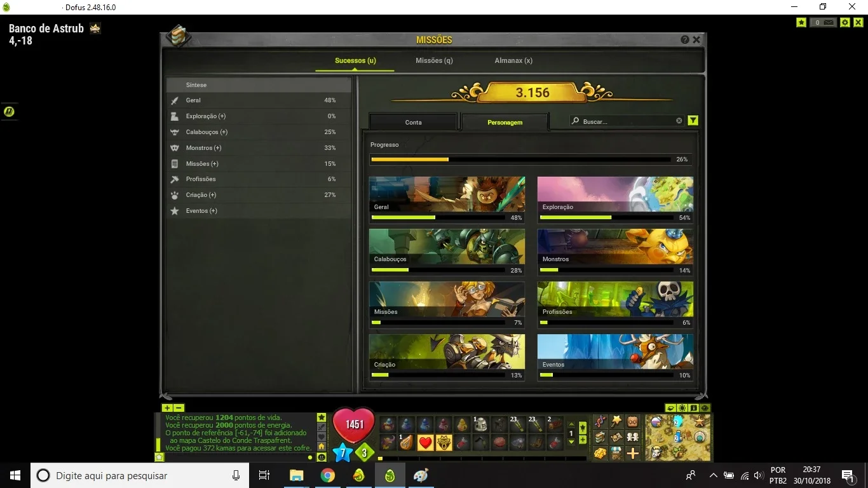Image resolution: width=868 pixels, height=488 pixels.
Task: Open the friends list two-figures icon
Action: click(633, 437)
